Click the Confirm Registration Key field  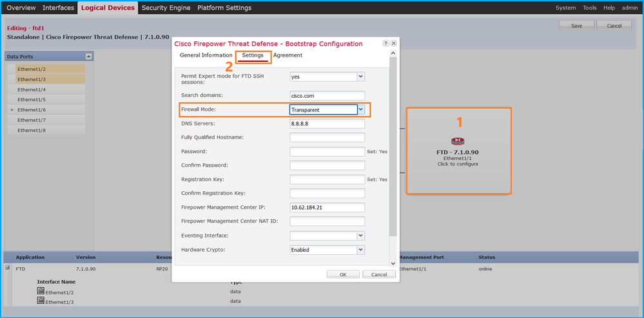point(327,193)
